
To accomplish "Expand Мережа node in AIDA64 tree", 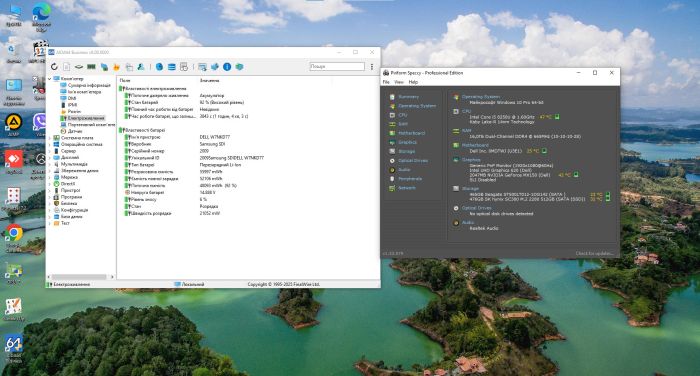I will pyautogui.click(x=50, y=177).
